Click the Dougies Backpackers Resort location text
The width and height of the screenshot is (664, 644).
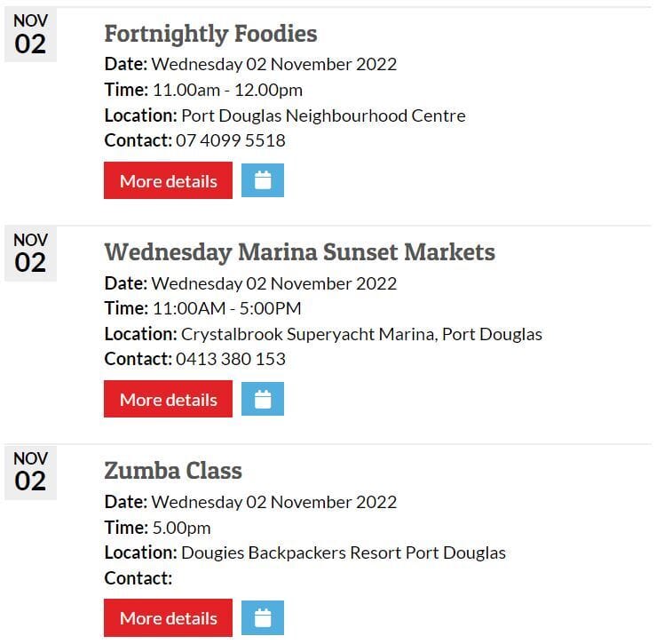point(344,553)
